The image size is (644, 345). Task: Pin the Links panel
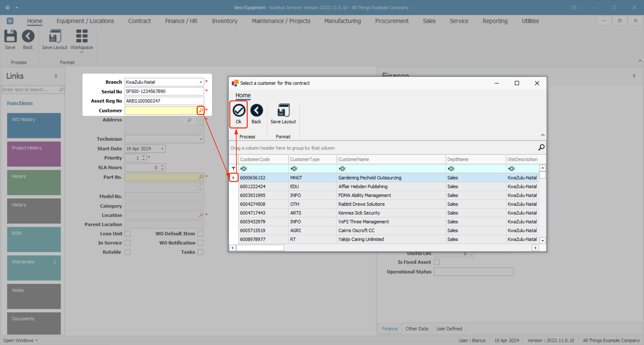coord(56,76)
